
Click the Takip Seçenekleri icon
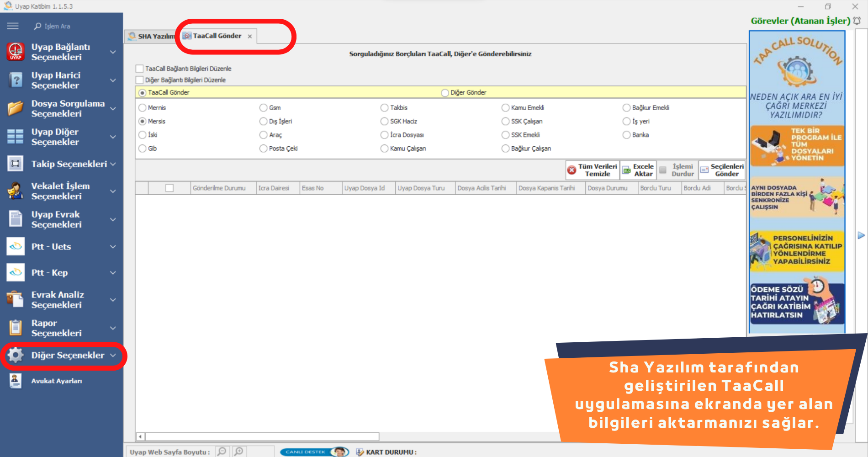pos(16,164)
